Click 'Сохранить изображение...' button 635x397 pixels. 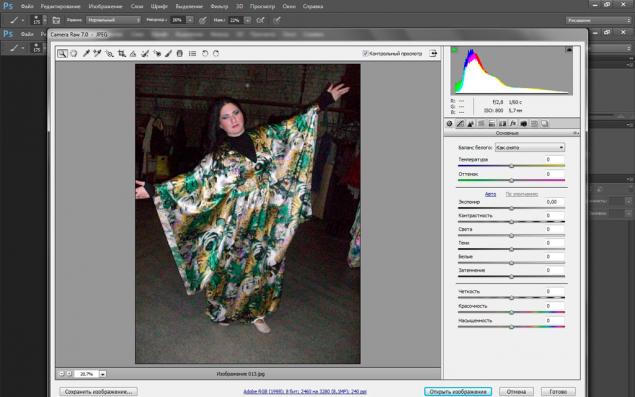point(98,391)
